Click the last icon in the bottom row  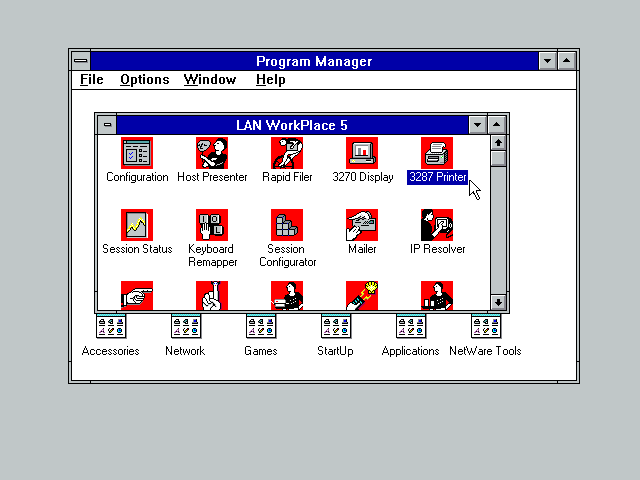click(437, 296)
